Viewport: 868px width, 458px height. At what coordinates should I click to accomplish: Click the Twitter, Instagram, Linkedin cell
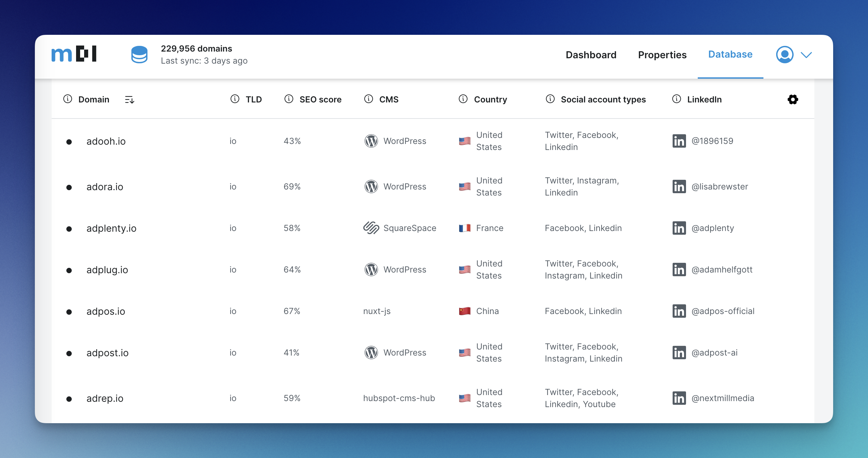581,186
